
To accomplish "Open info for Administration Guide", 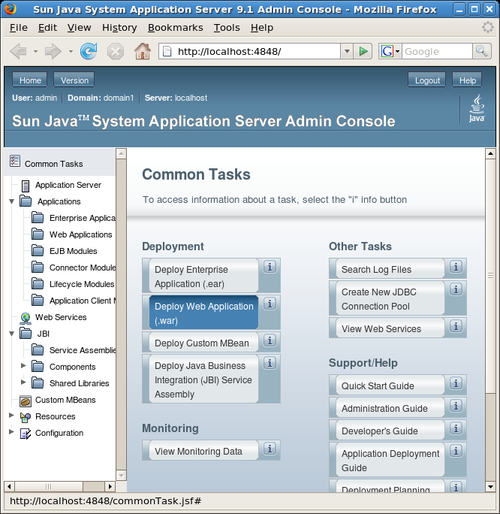I will tap(456, 406).
